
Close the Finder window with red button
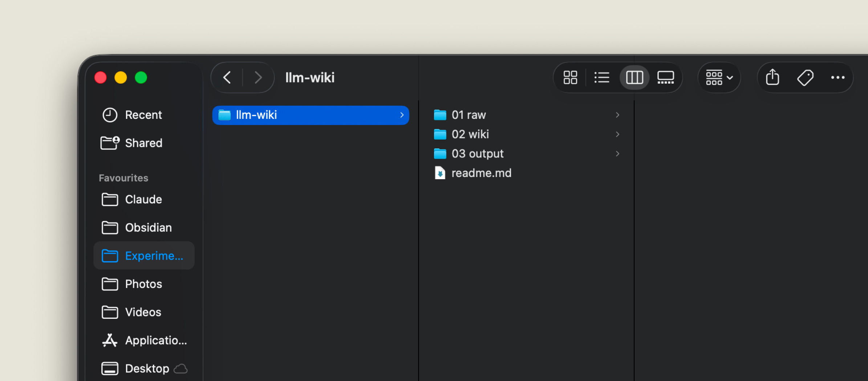(101, 77)
